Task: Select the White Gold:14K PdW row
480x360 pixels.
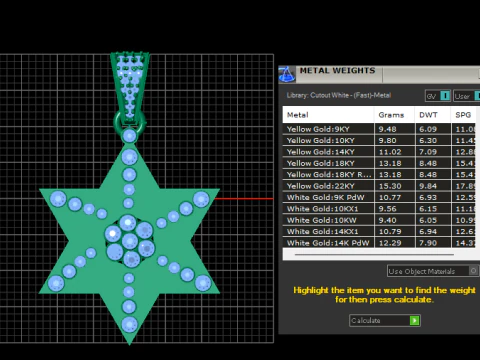Action: pos(379,243)
